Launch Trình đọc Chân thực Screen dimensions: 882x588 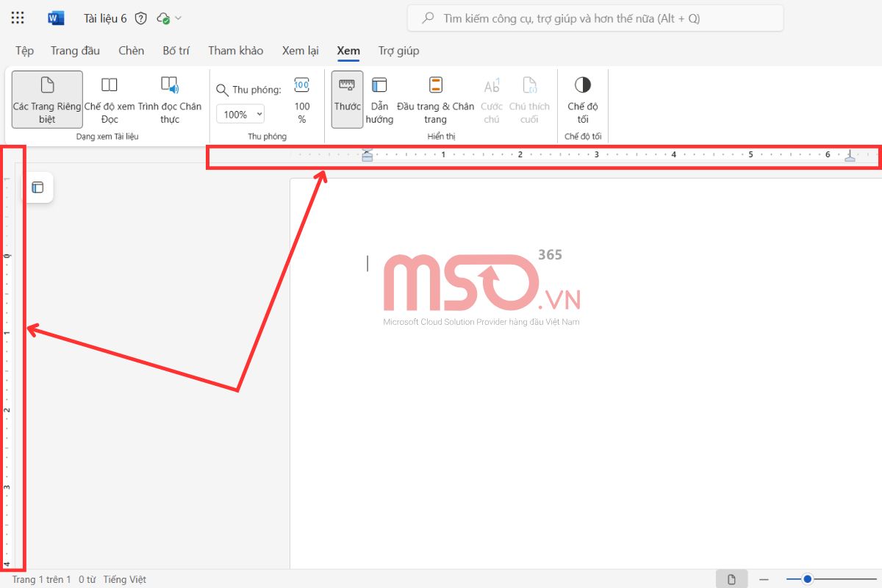(170, 99)
